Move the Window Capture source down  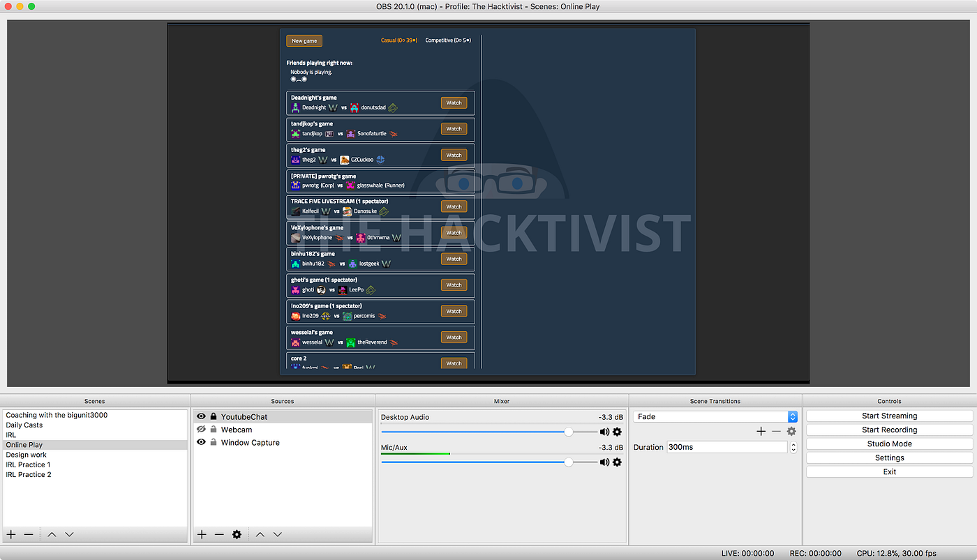tap(277, 534)
